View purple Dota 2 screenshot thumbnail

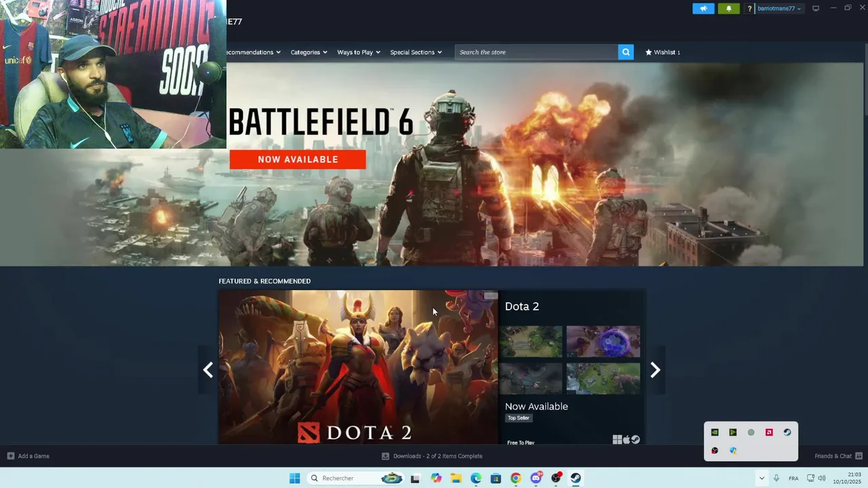coord(603,342)
